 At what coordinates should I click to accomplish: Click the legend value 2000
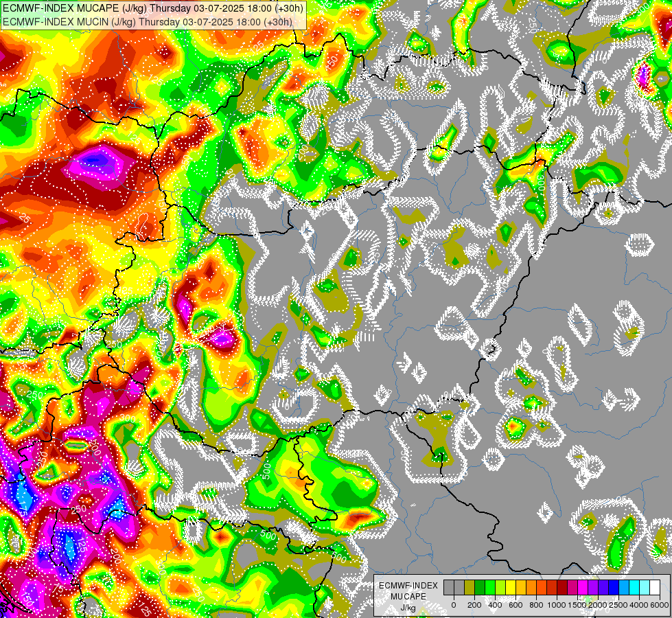tap(598, 605)
